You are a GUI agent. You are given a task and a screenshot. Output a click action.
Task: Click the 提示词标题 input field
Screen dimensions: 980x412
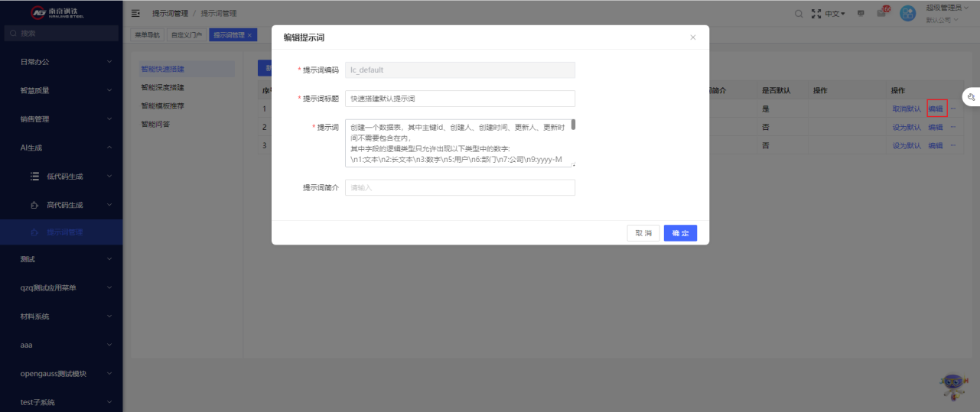point(460,99)
